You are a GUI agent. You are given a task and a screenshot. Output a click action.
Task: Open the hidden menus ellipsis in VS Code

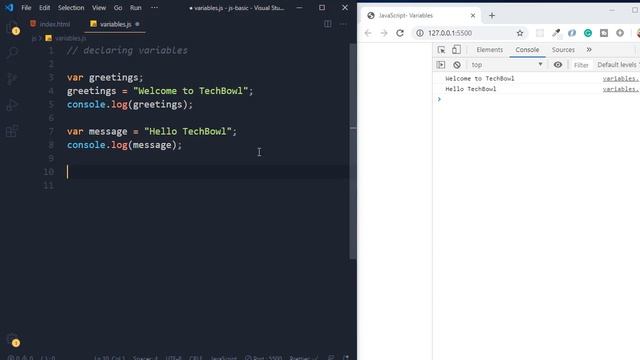pyautogui.click(x=154, y=7)
